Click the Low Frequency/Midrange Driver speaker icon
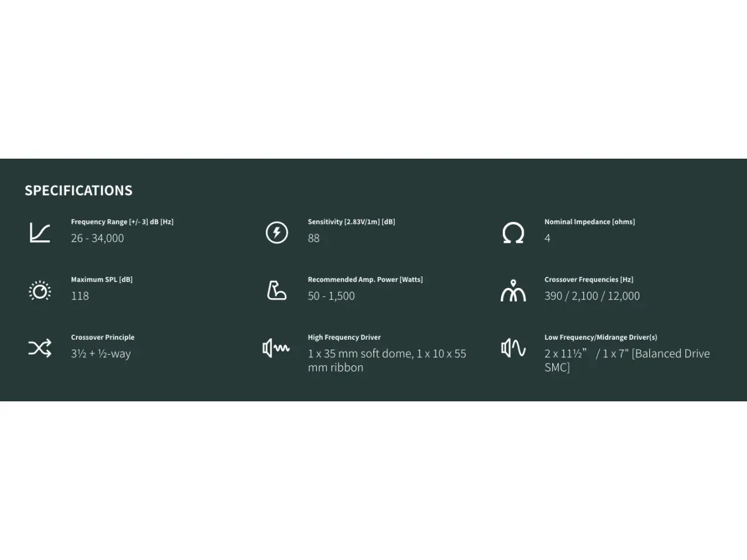Image resolution: width=747 pixels, height=560 pixels. tap(513, 348)
